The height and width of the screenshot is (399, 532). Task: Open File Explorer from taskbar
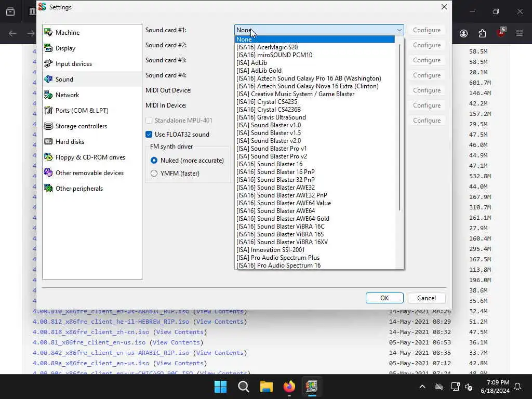[267, 387]
